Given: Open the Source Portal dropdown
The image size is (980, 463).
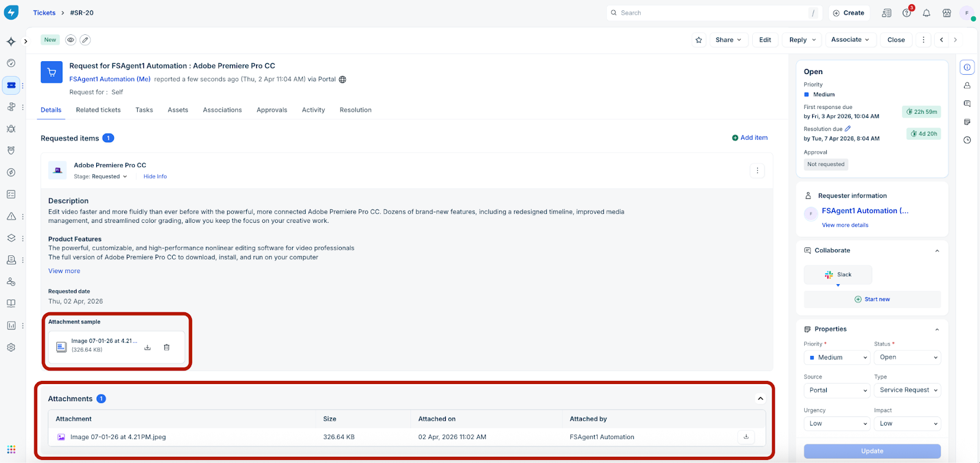Looking at the screenshot, I should [x=837, y=390].
